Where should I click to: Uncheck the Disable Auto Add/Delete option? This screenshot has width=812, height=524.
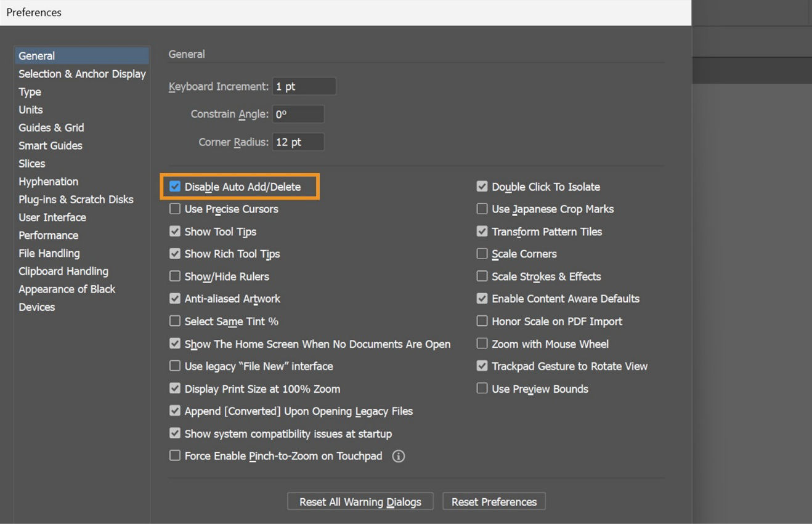175,186
